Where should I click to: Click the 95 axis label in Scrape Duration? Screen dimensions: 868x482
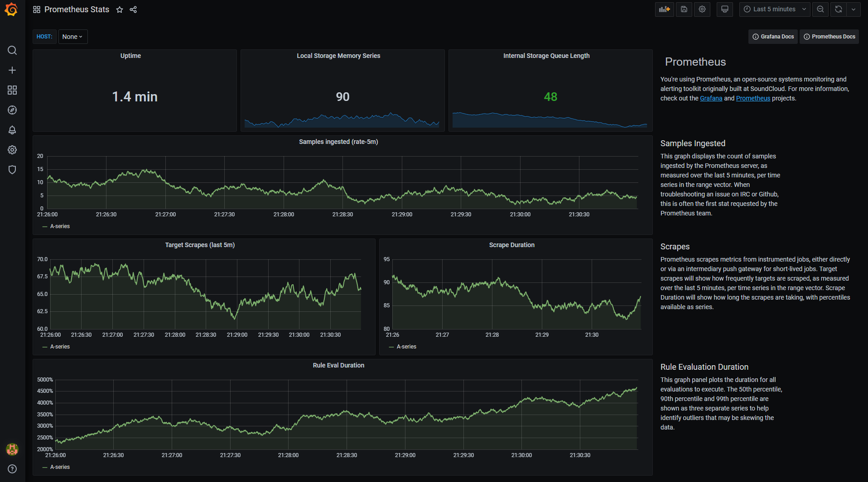coord(386,259)
